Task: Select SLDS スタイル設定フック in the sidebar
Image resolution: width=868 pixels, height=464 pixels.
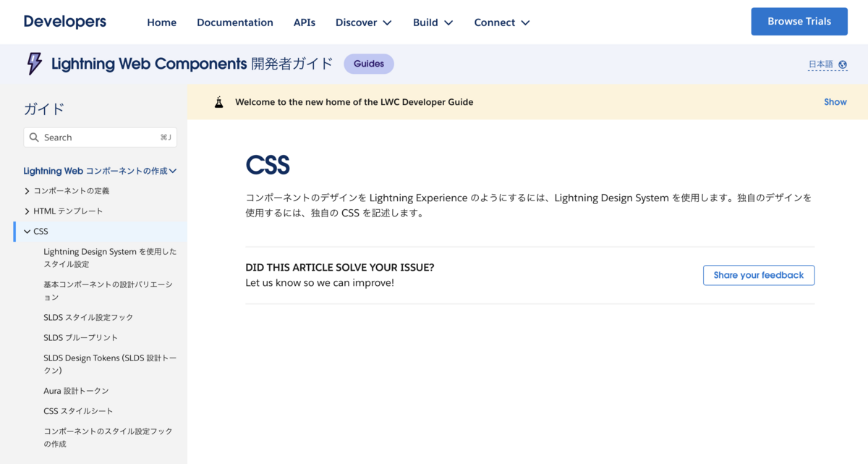Action: click(x=87, y=317)
